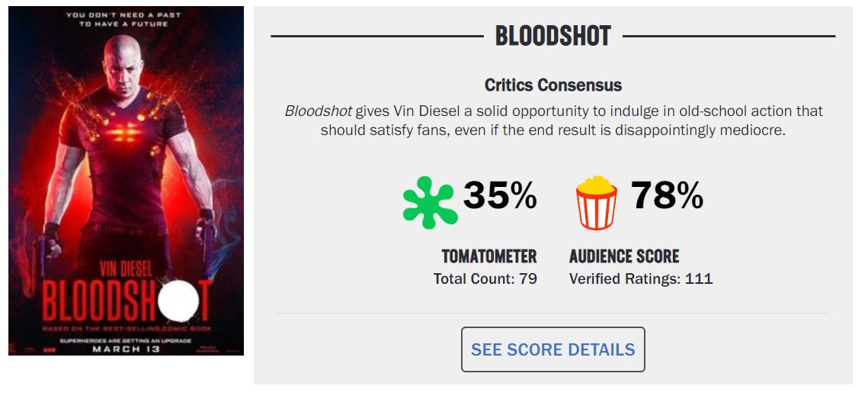Click the red BLOODSHOT title on poster
The height and width of the screenshot is (396, 868).
coord(114,304)
